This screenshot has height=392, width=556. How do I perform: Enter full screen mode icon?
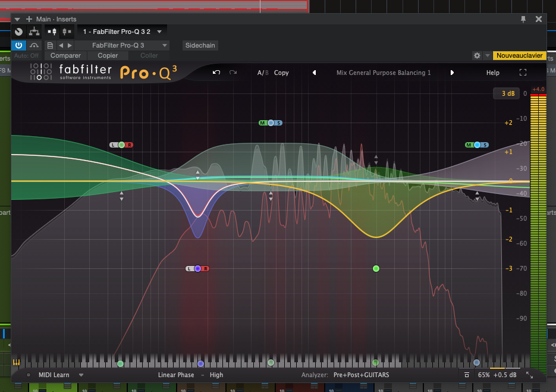[x=523, y=73]
